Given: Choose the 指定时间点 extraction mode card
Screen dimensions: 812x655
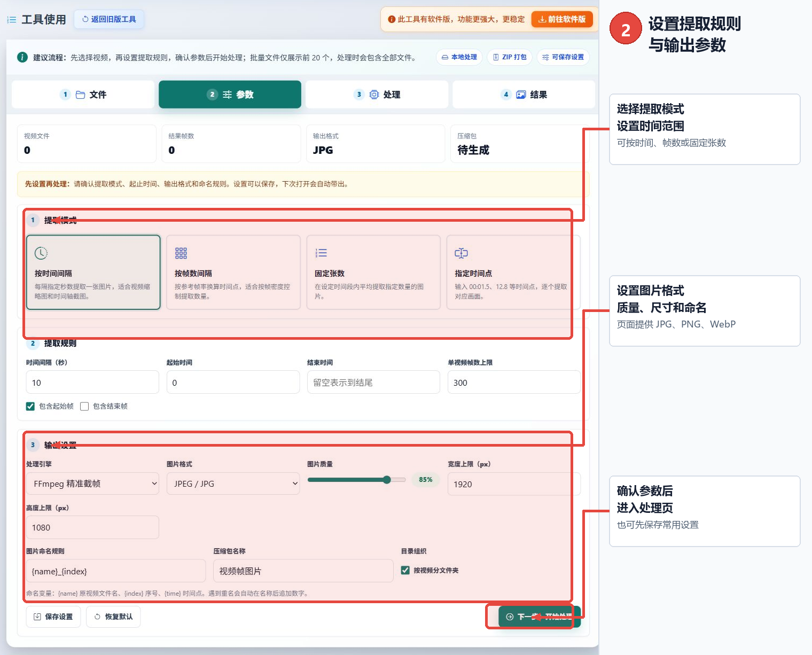Looking at the screenshot, I should click(x=513, y=272).
